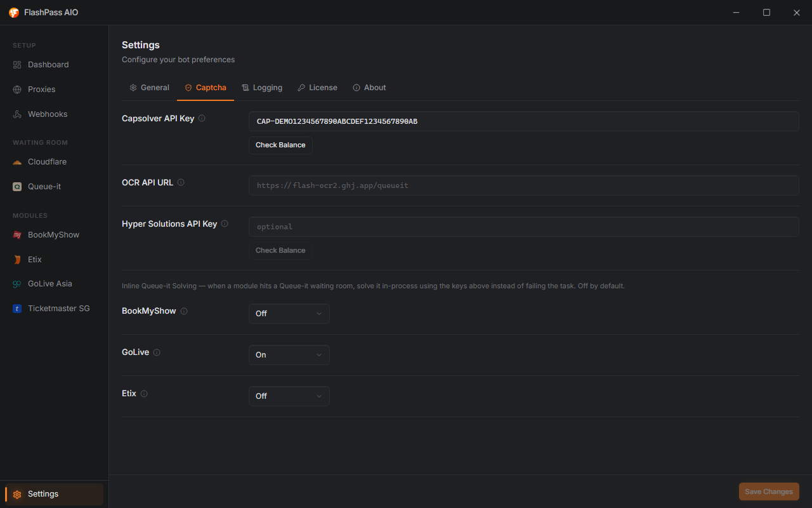Open Dashboard via its grid icon
This screenshot has height=508, width=812.
click(x=17, y=65)
